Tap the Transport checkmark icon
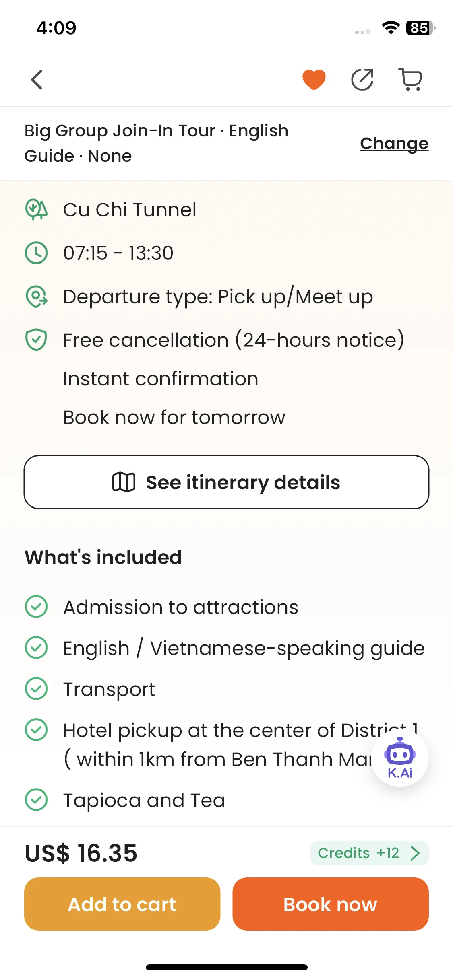This screenshot has height=980, width=453. [36, 689]
